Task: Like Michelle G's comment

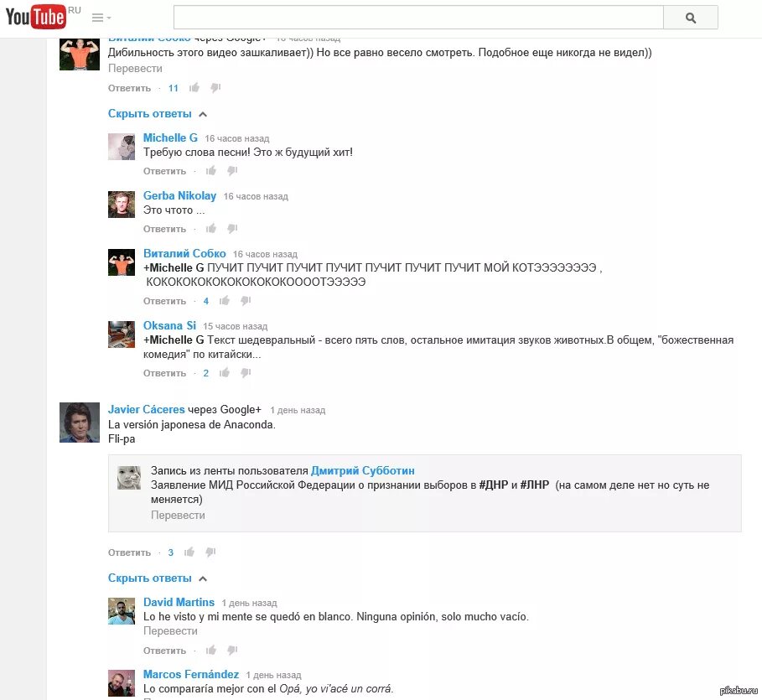Action: 211,171
